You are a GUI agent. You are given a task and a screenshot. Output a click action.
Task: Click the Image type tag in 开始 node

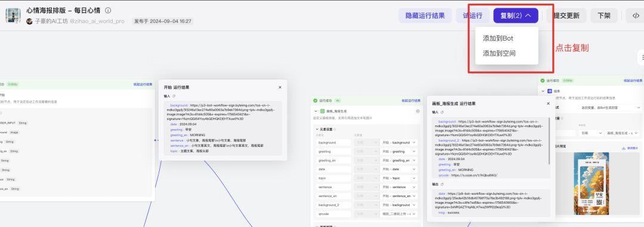click(14, 133)
